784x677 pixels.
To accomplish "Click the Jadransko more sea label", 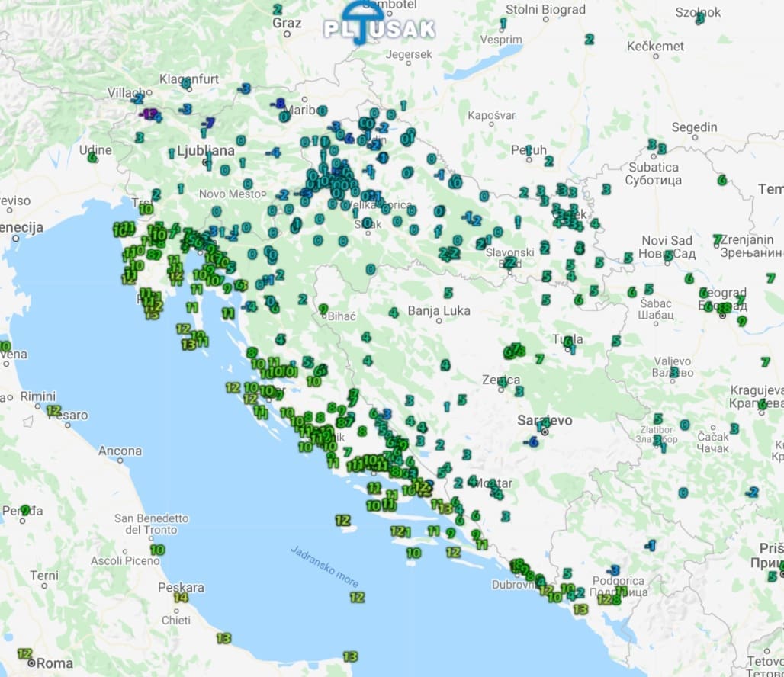I will [324, 566].
